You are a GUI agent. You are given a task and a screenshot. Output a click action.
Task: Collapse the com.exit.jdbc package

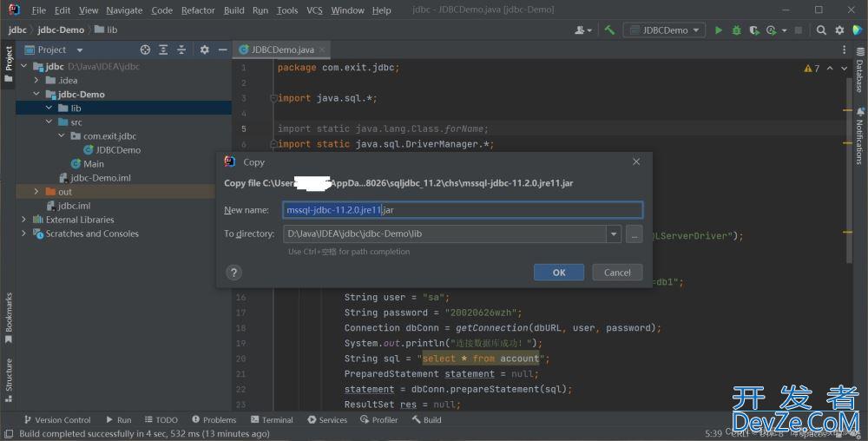62,135
